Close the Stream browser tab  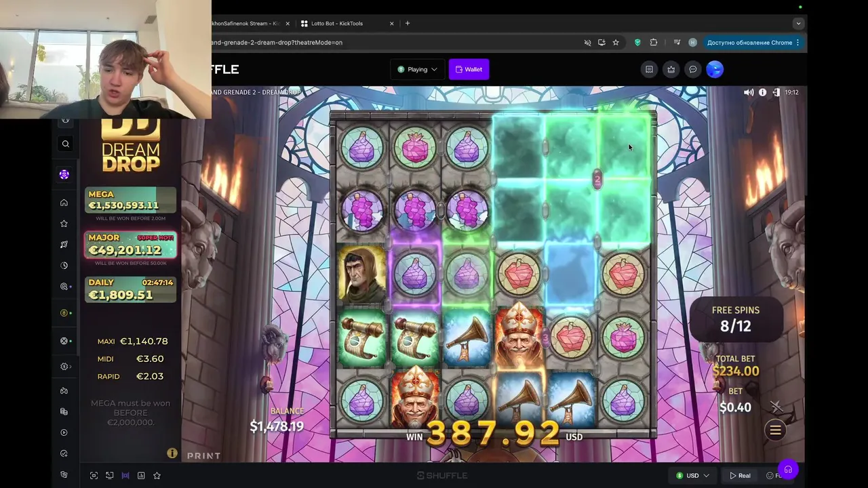click(x=288, y=23)
